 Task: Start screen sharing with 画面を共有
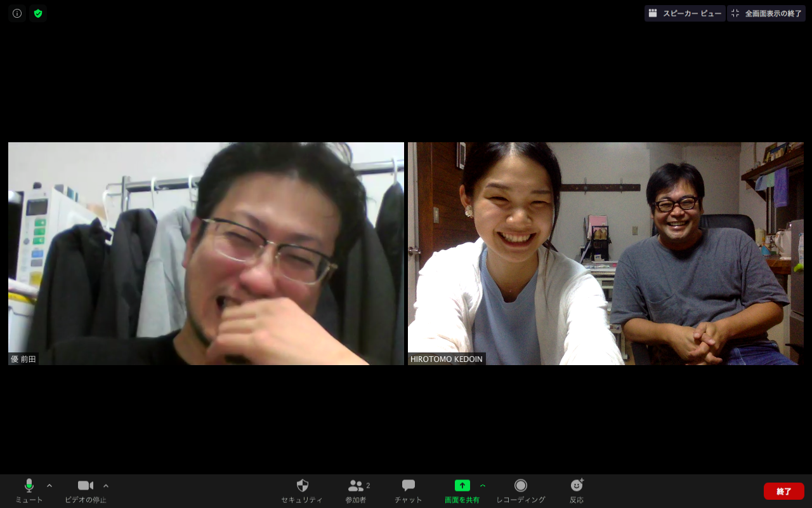point(462,491)
